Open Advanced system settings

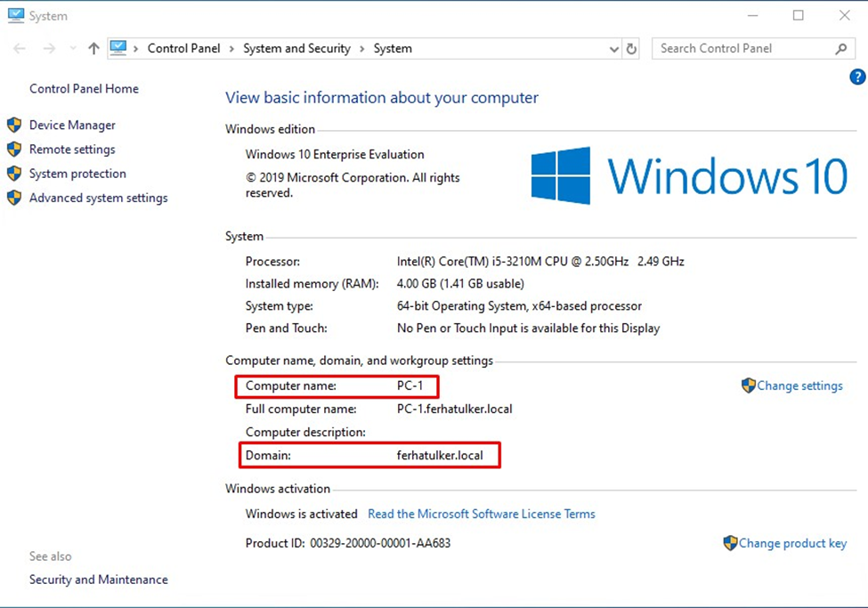pyautogui.click(x=98, y=198)
